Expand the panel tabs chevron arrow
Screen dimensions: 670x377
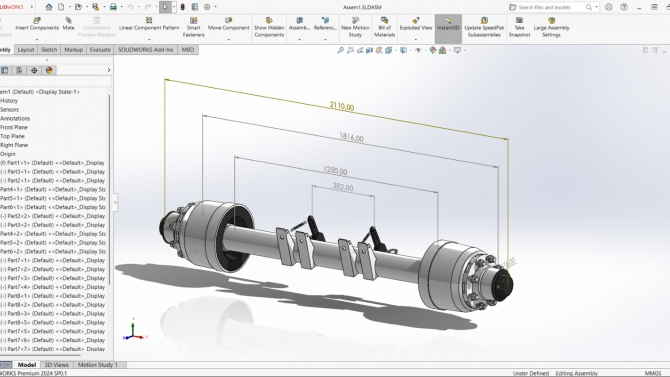pyautogui.click(x=109, y=70)
